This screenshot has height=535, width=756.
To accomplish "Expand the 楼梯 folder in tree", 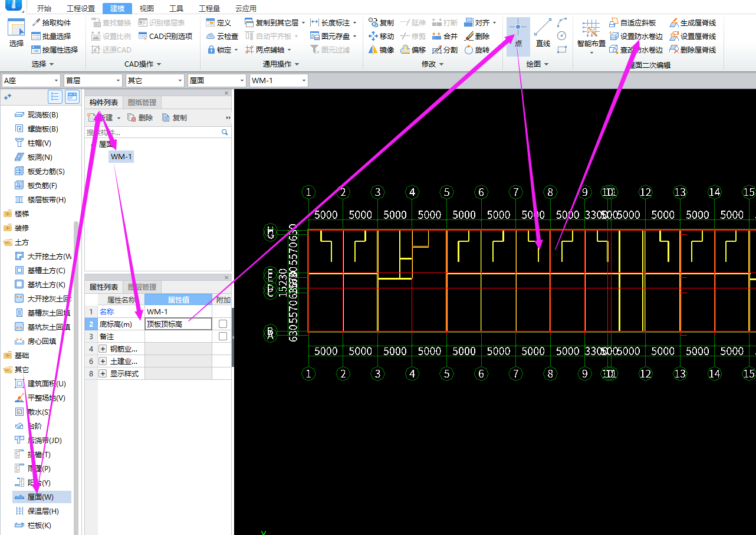I will tap(8, 214).
